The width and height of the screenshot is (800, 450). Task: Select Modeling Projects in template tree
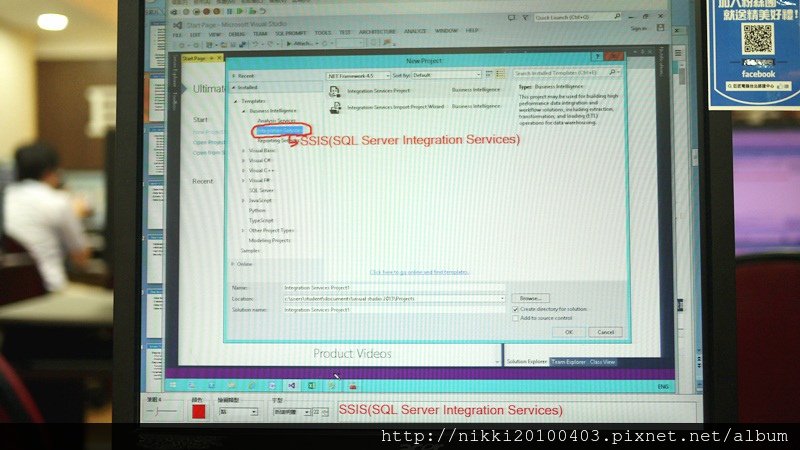[x=269, y=240]
